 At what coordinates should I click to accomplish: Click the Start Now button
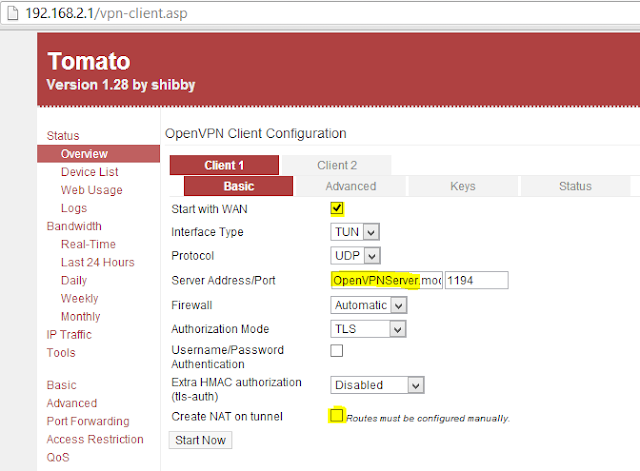(200, 440)
